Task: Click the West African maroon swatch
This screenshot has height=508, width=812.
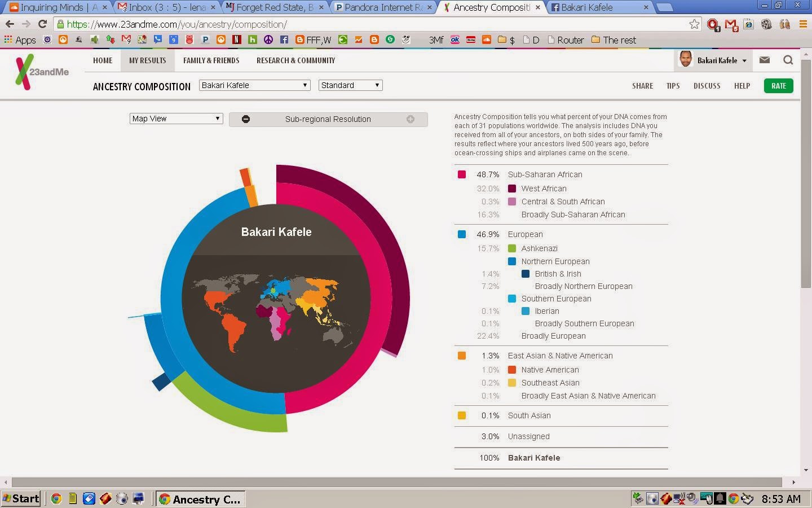Action: pyautogui.click(x=512, y=189)
